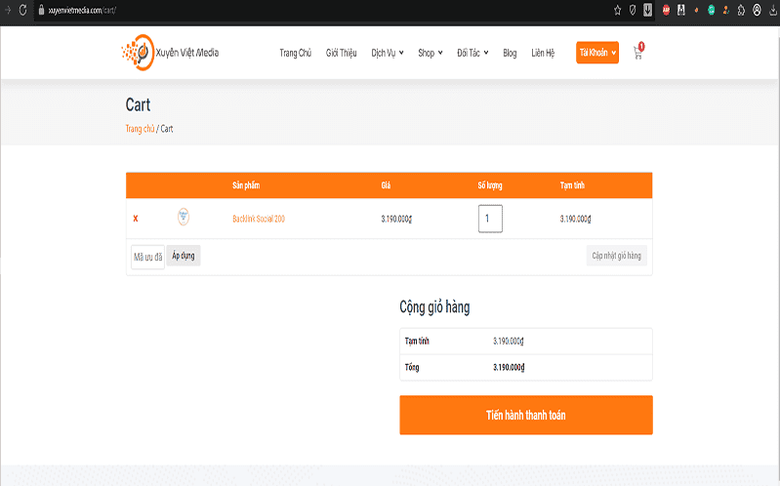Reload the page with the refresh icon
This screenshot has width=780, height=486.
[22, 10]
